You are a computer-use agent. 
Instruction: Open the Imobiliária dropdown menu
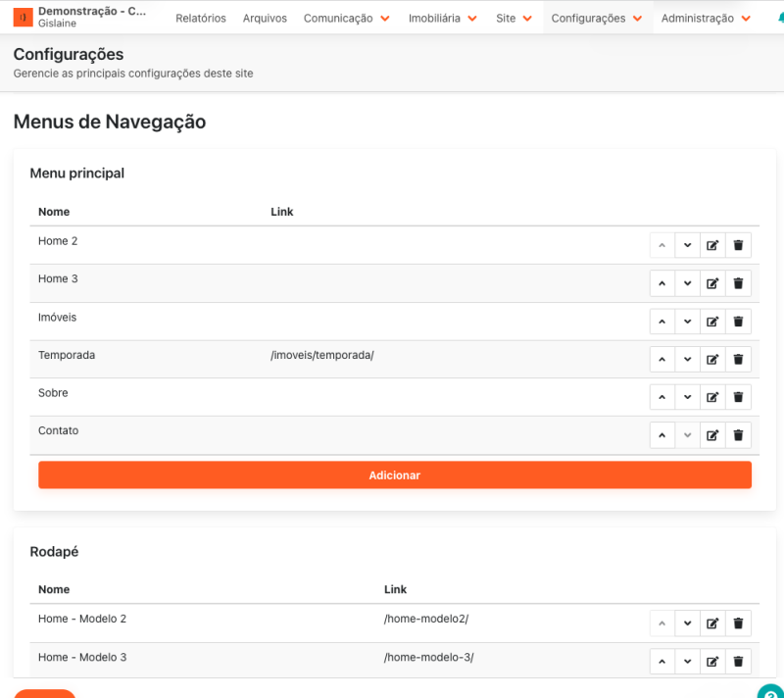tap(442, 19)
